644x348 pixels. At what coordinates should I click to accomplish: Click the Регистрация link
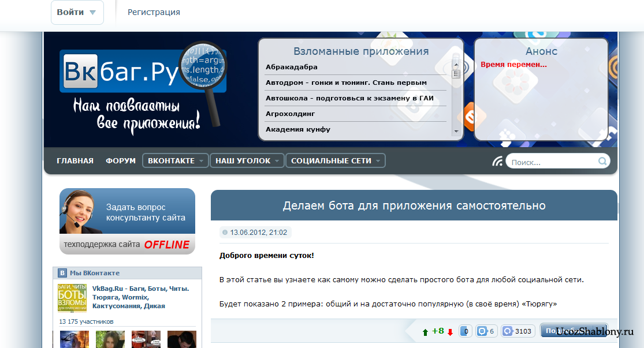154,12
